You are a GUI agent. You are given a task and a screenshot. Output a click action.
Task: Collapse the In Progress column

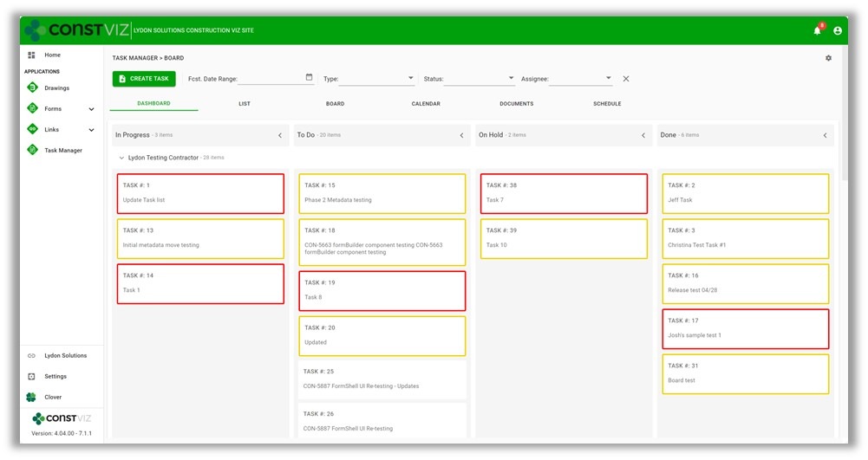pos(279,135)
